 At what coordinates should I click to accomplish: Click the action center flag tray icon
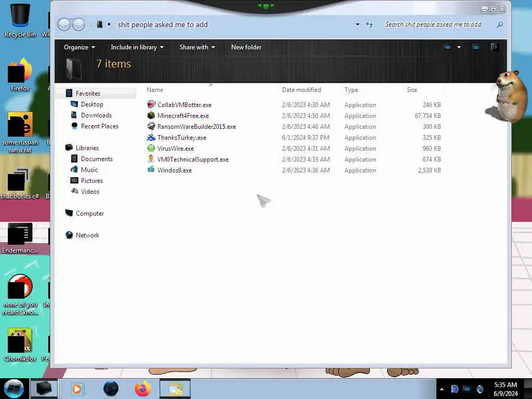[454, 389]
